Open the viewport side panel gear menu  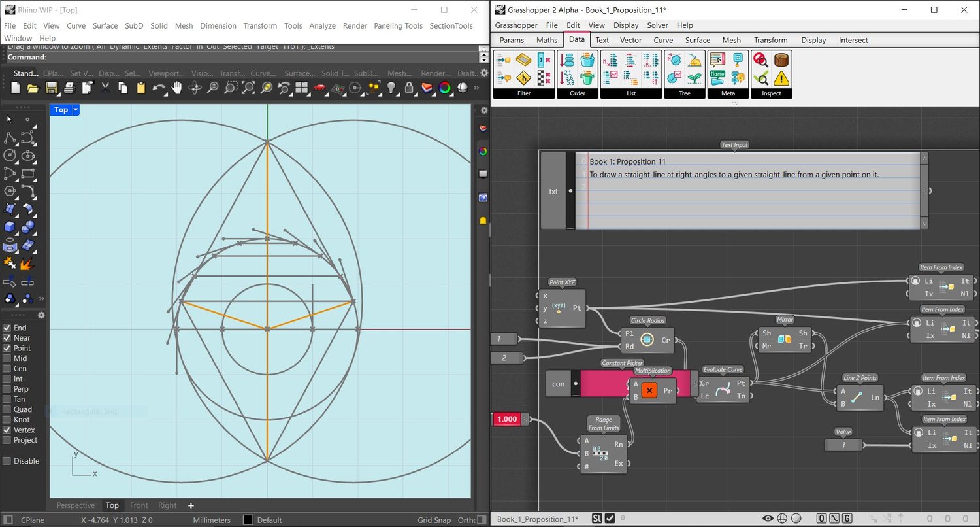coord(484,110)
